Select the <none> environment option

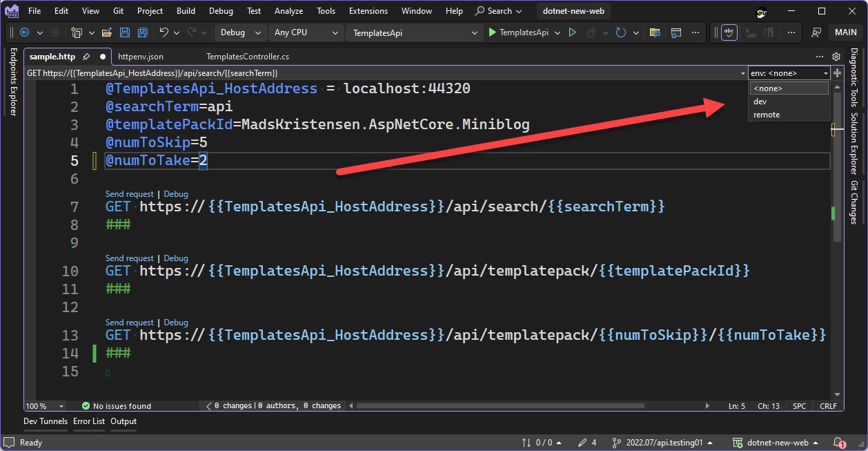tap(789, 88)
